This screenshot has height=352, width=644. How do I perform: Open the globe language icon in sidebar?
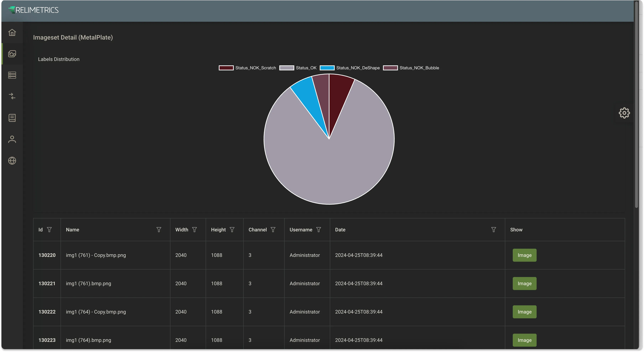click(12, 161)
